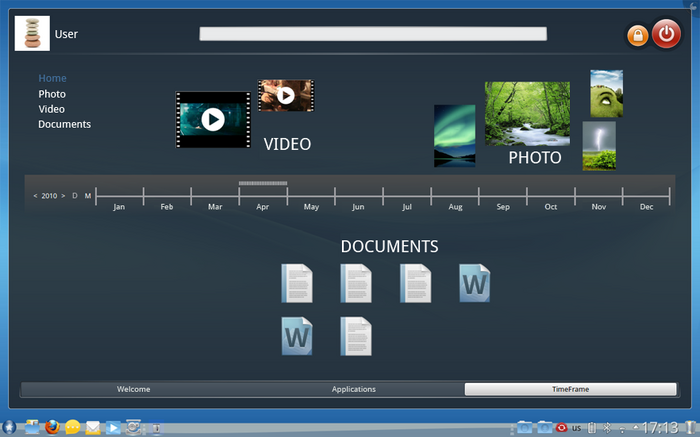Select Oct on the timeline
The image size is (700, 437).
click(x=550, y=207)
